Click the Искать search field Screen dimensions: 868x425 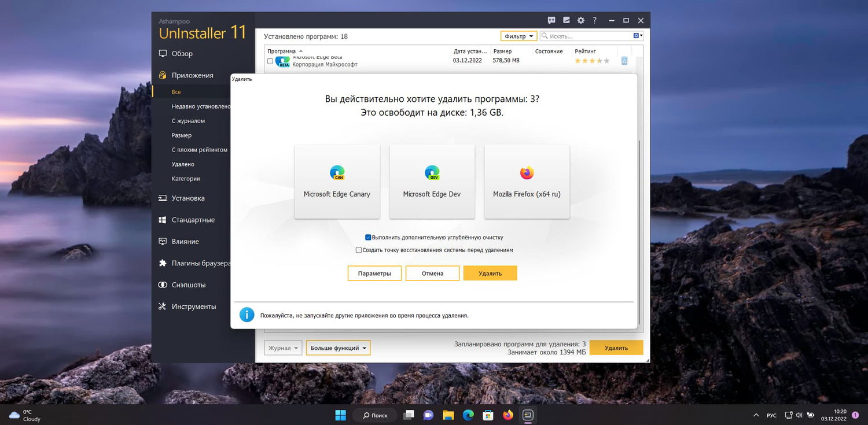click(590, 36)
